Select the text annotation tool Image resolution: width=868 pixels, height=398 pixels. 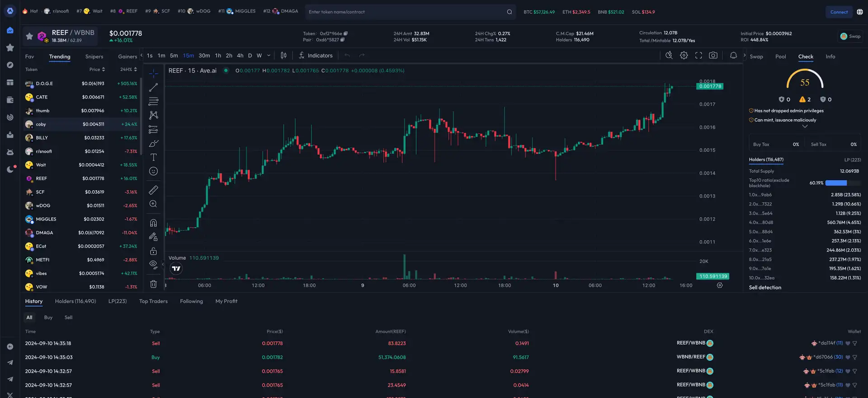(153, 157)
